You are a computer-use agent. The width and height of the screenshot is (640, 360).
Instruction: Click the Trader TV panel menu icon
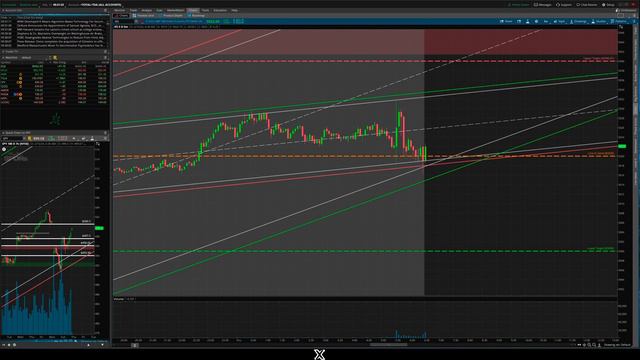click(105, 52)
